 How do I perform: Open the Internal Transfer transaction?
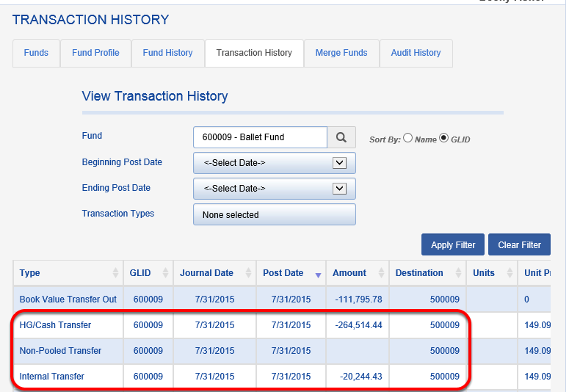pyautogui.click(x=52, y=377)
